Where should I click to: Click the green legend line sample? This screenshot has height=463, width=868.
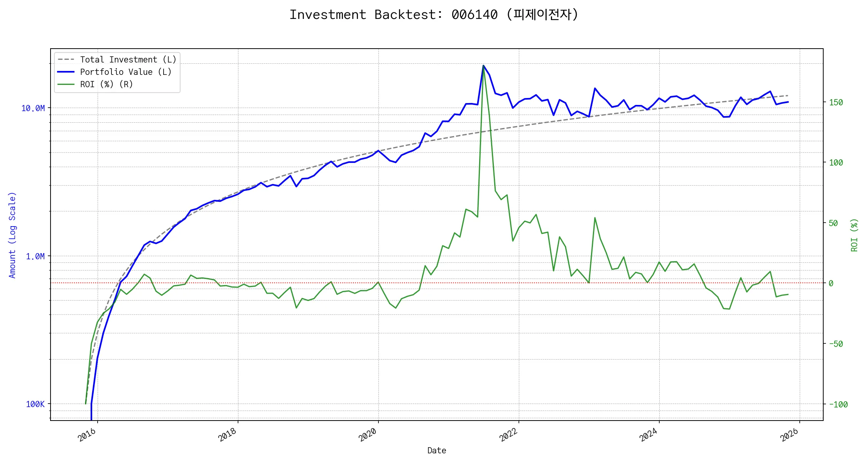pos(66,84)
